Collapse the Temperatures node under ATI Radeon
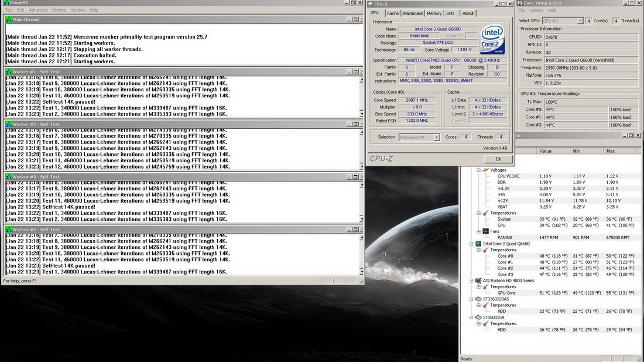This screenshot has height=362, width=644. [478, 287]
